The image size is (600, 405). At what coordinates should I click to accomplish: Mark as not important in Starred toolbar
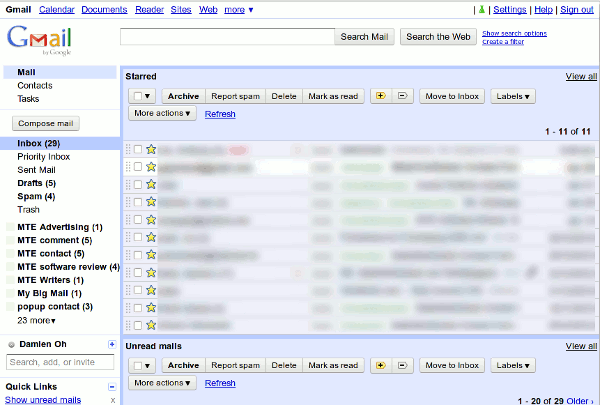403,96
